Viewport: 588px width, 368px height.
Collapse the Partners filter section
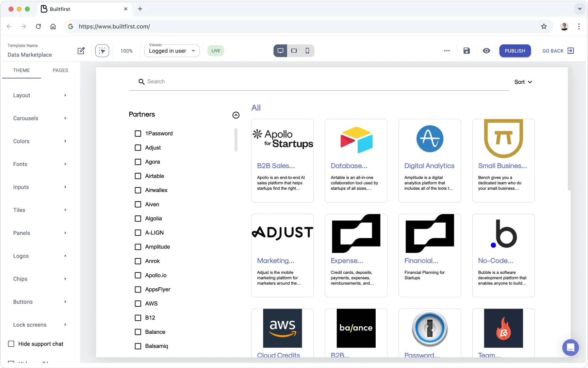tap(236, 115)
